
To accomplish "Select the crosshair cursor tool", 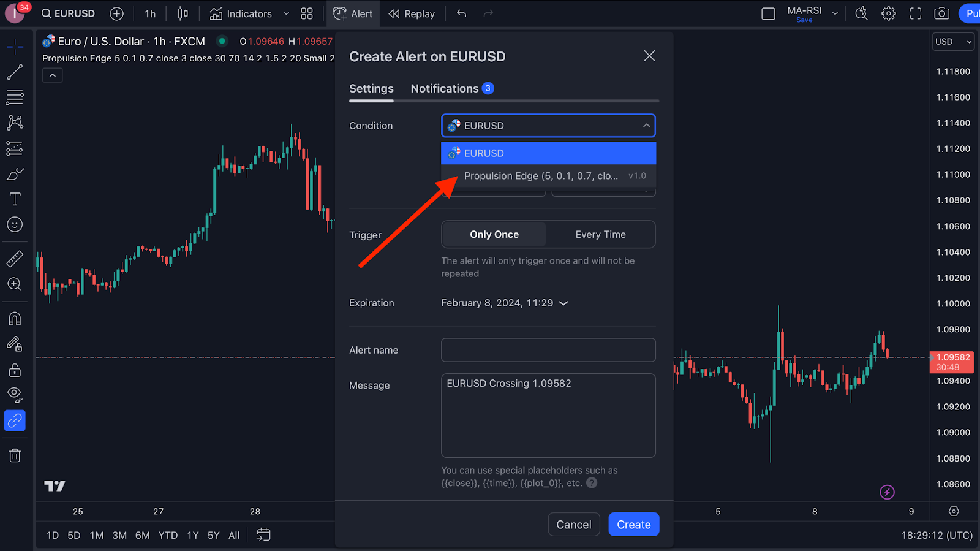I will pyautogui.click(x=15, y=47).
